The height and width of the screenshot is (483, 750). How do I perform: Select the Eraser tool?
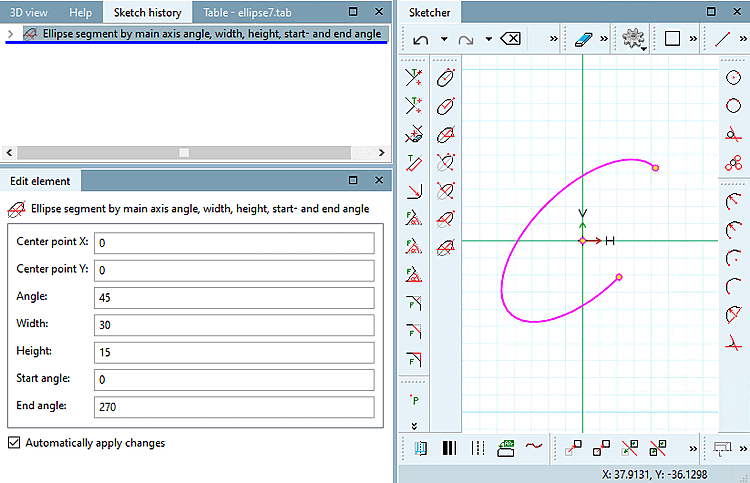pyautogui.click(x=585, y=39)
